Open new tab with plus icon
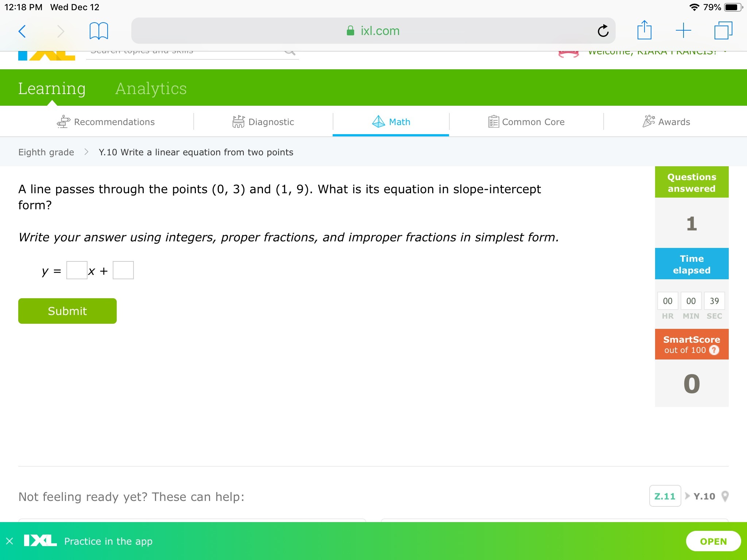This screenshot has height=560, width=747. tap(683, 31)
